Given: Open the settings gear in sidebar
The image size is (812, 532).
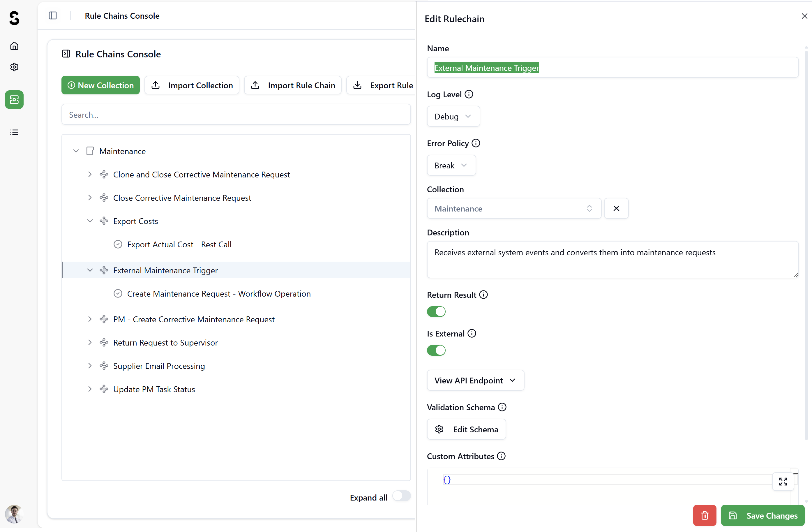Looking at the screenshot, I should point(14,67).
